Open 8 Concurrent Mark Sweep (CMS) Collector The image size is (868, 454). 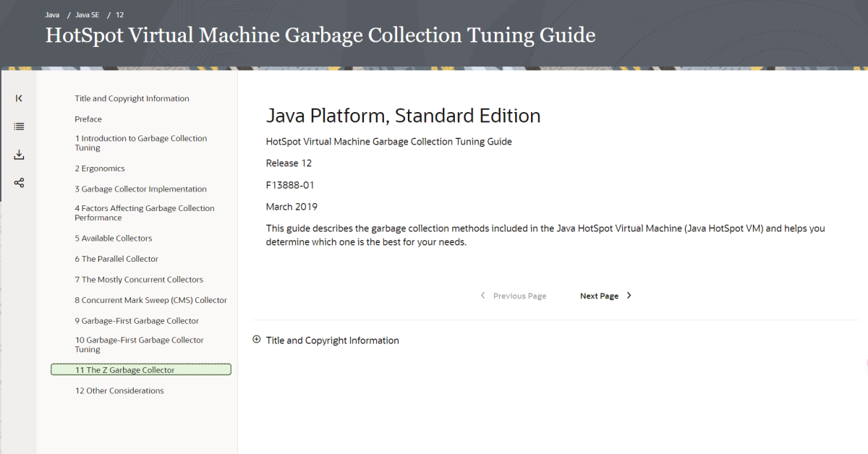pyautogui.click(x=150, y=300)
